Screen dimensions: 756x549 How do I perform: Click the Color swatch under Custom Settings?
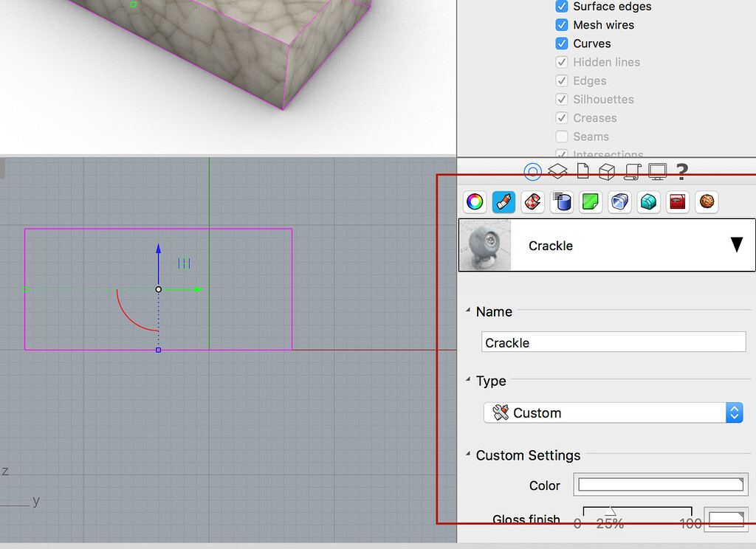pyautogui.click(x=660, y=484)
